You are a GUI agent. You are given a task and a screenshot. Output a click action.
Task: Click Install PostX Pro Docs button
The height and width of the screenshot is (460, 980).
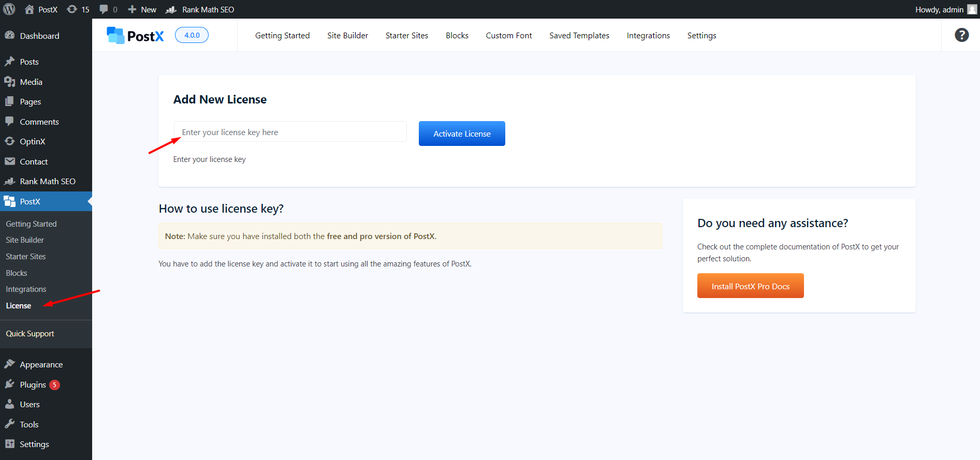pyautogui.click(x=750, y=286)
